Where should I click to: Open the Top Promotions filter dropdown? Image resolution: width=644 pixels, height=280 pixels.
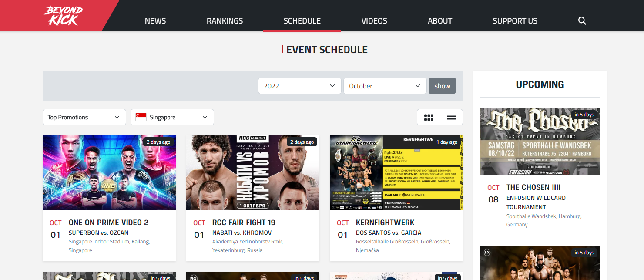pyautogui.click(x=84, y=117)
